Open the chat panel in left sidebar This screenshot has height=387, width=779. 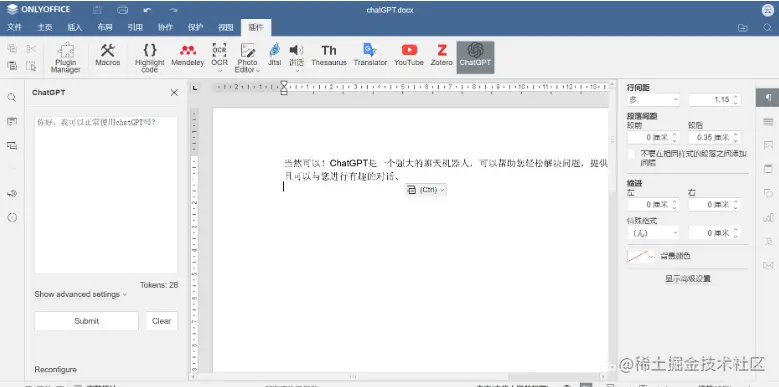point(12,146)
